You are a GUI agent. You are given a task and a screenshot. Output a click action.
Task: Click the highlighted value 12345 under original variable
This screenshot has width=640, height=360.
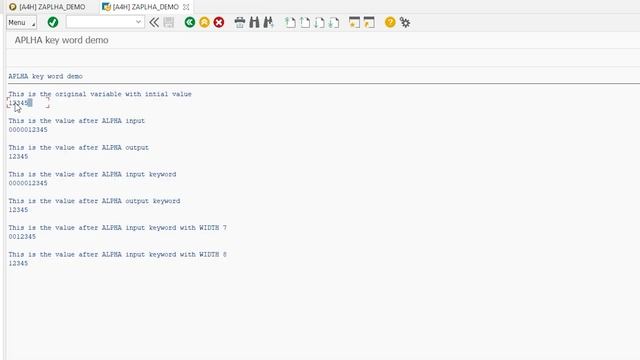tap(20, 103)
